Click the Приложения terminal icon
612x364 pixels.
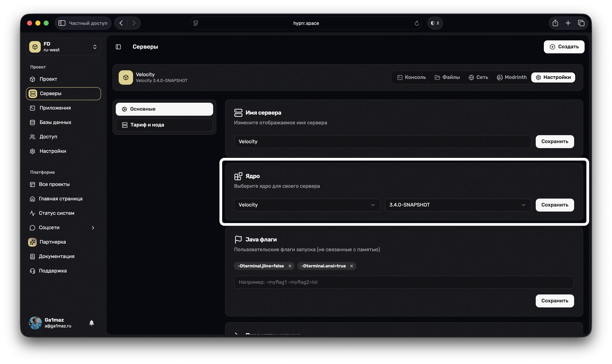(x=32, y=108)
